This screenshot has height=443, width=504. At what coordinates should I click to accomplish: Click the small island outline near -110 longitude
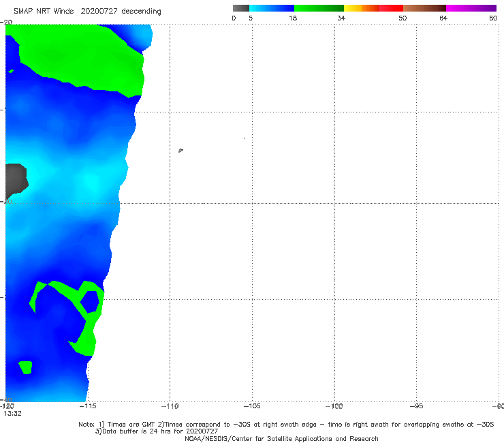pyautogui.click(x=180, y=150)
